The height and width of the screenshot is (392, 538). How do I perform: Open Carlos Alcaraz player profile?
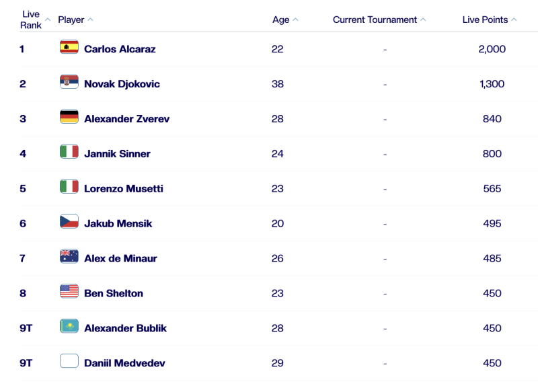pyautogui.click(x=120, y=49)
